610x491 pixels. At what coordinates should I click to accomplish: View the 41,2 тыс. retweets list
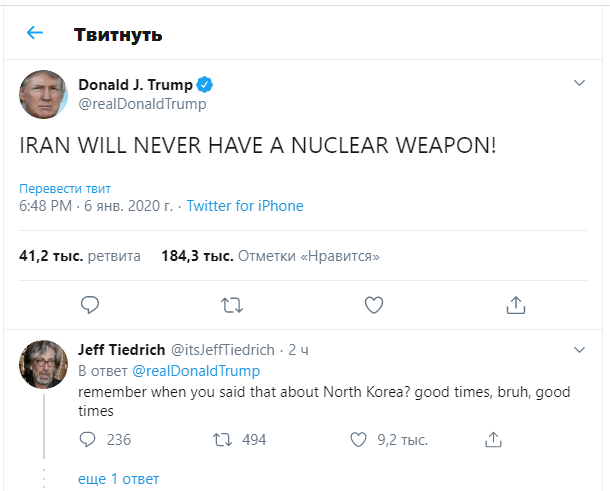point(80,256)
